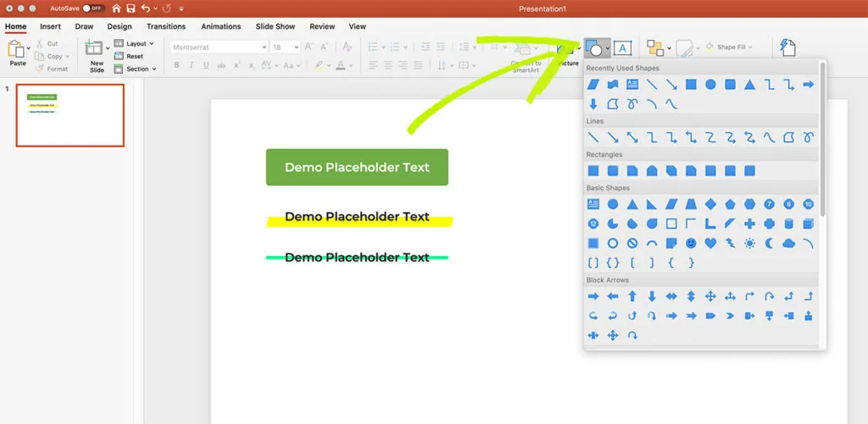Open the Design tab
This screenshot has width=868, height=424.
120,26
